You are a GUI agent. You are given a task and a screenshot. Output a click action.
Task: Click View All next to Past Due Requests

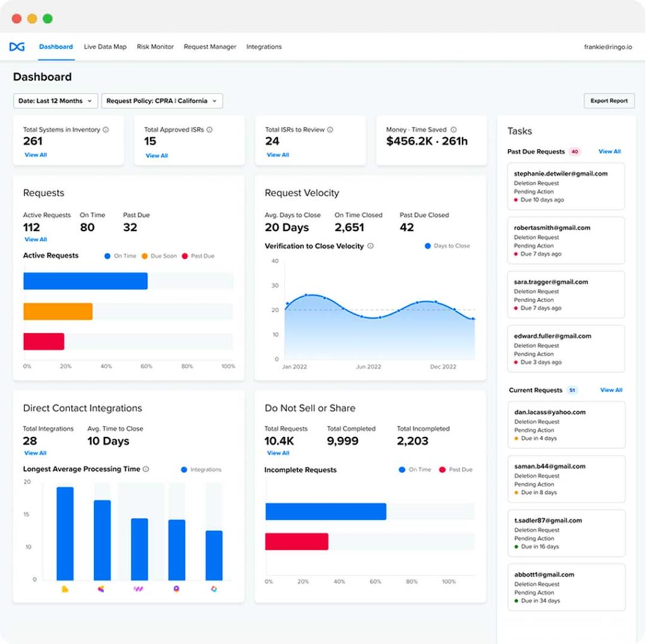(609, 152)
